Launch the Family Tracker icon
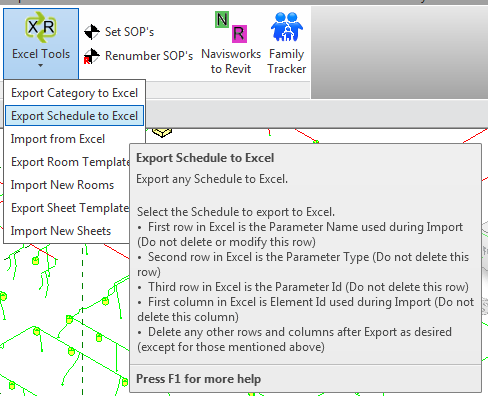Viewport: 488px width, 396px height. pyautogui.click(x=287, y=27)
